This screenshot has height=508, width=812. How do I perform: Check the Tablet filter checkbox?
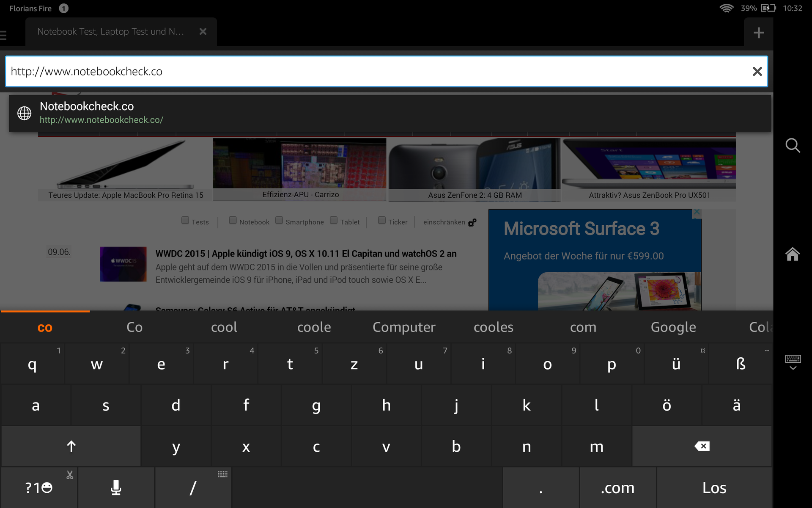click(334, 220)
